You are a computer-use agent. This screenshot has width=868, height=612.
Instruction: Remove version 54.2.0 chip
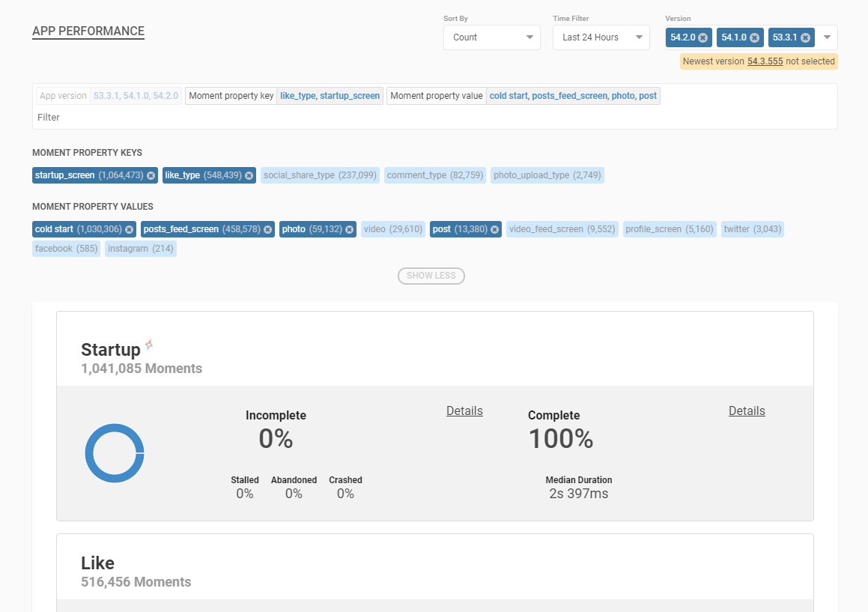702,37
